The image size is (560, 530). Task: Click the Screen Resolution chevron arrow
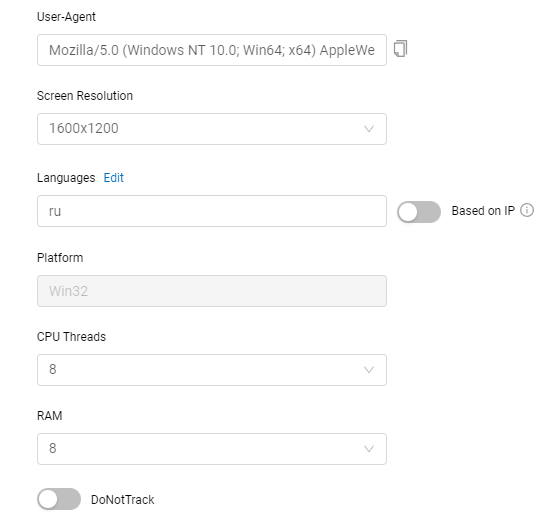(x=369, y=129)
